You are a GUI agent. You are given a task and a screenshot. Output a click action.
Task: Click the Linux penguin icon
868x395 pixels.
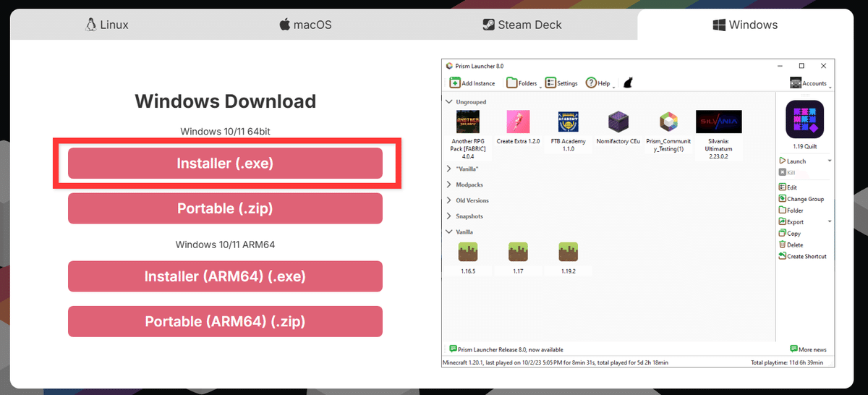click(x=91, y=25)
